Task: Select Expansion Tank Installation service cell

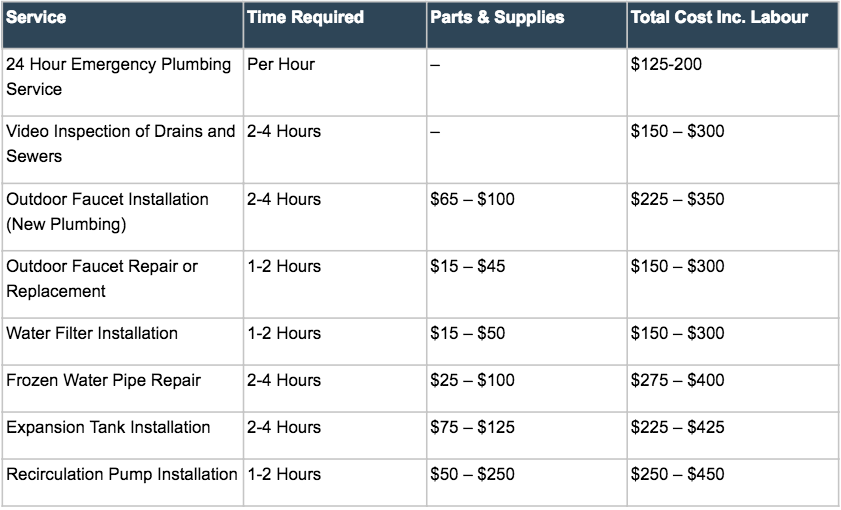Action: 108,427
